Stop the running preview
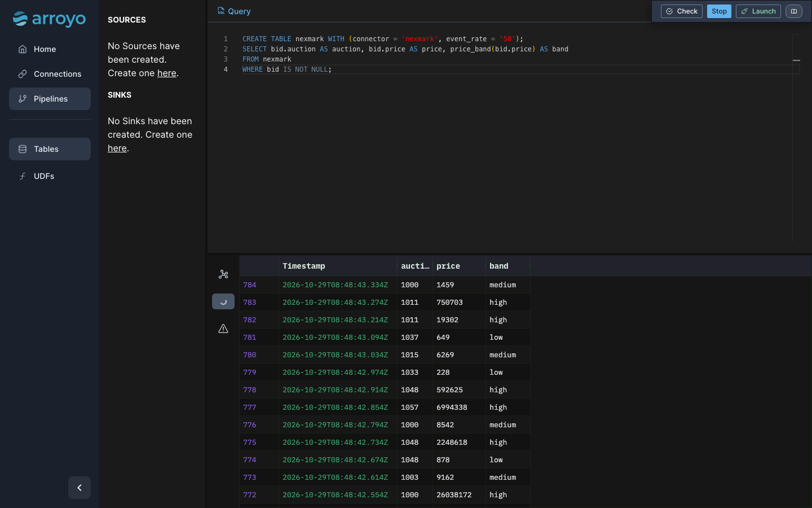Image resolution: width=812 pixels, height=508 pixels. click(719, 11)
